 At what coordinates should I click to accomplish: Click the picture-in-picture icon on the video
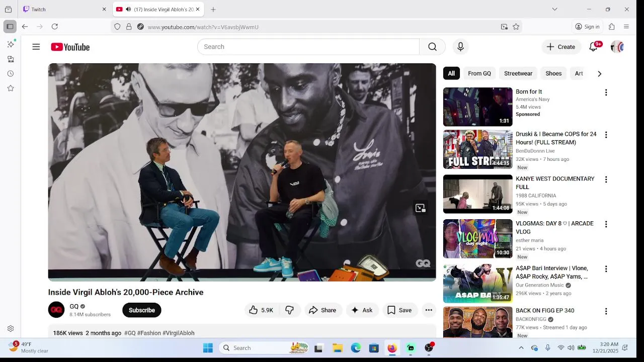[420, 208]
